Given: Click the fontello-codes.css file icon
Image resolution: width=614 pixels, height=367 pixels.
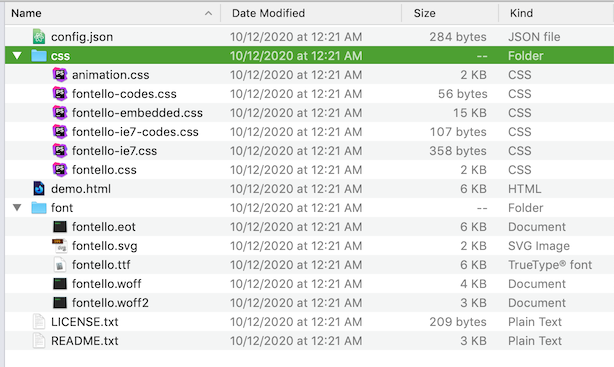Looking at the screenshot, I should tap(60, 94).
